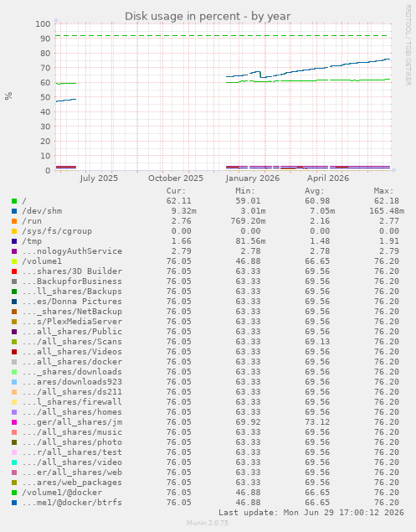Click the Avg: column header
The width and height of the screenshot is (416, 532).
315,191
